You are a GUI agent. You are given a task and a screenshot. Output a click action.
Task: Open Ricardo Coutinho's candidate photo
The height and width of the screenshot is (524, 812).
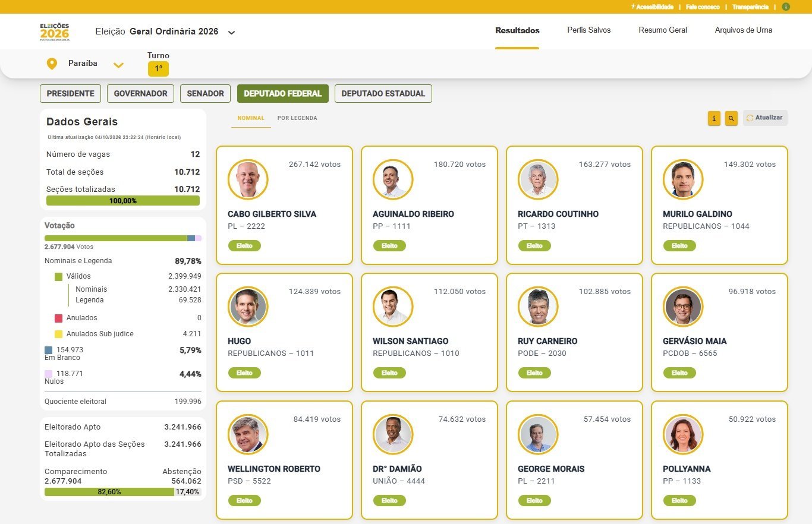point(538,179)
